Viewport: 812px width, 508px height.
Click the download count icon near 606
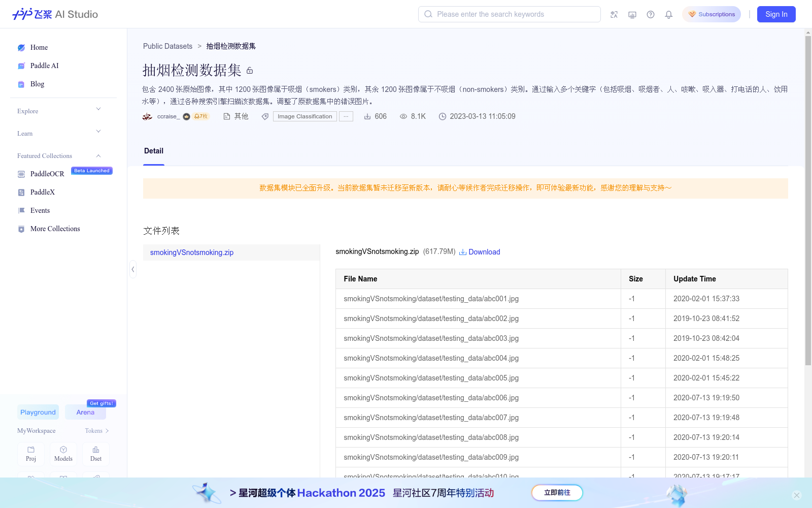pyautogui.click(x=367, y=116)
